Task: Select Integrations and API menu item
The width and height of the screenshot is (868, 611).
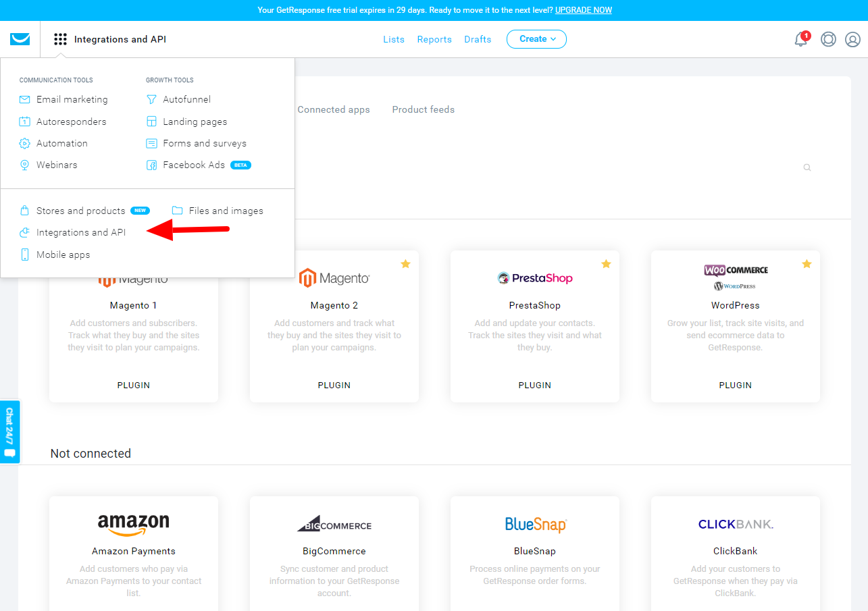Action: point(81,232)
